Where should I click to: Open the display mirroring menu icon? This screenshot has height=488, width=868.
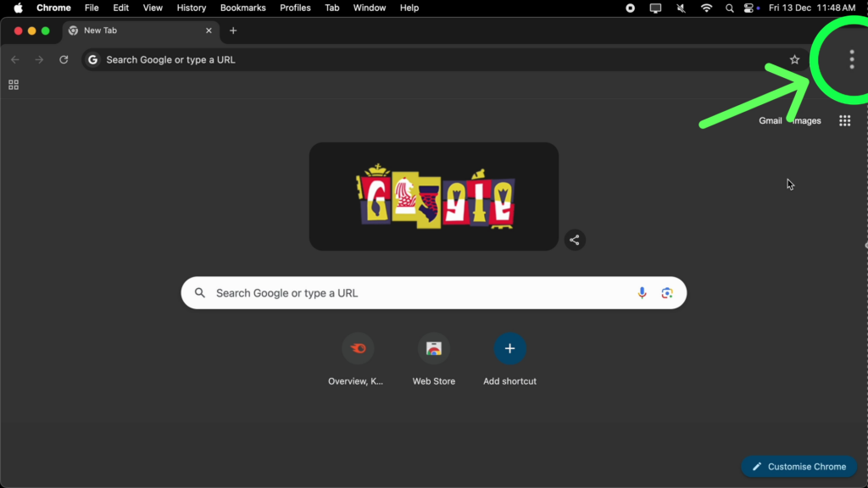click(x=655, y=8)
